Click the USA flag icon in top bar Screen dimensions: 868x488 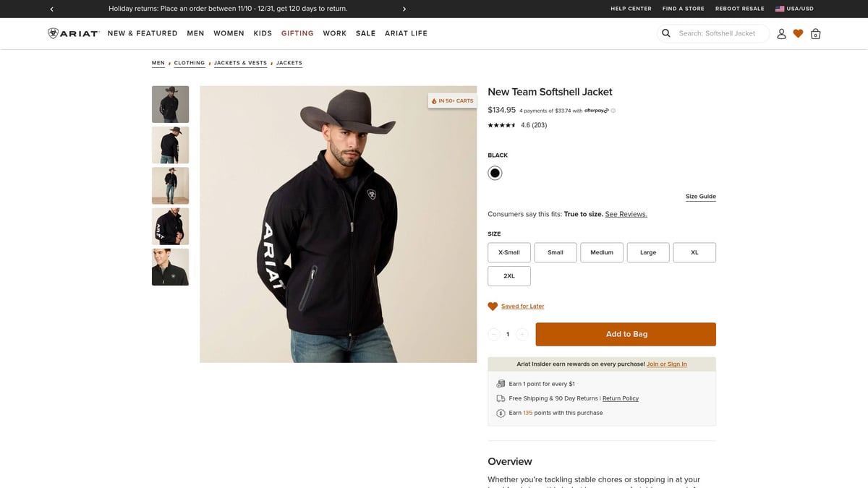click(x=779, y=9)
